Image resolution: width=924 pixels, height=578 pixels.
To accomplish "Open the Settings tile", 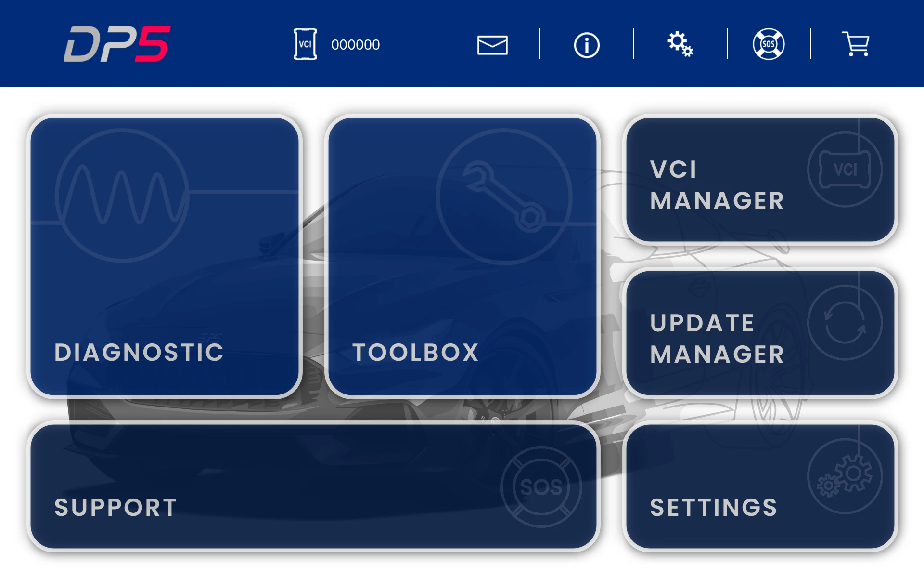I will tap(760, 486).
